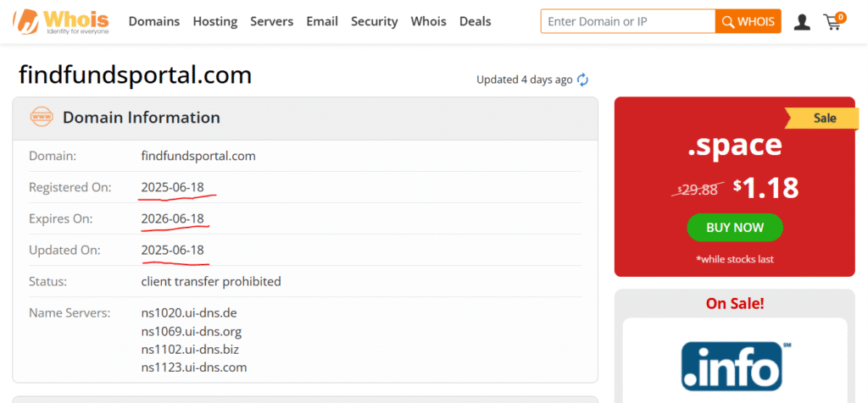Open the Hosting menu
The image size is (868, 403).
(214, 21)
